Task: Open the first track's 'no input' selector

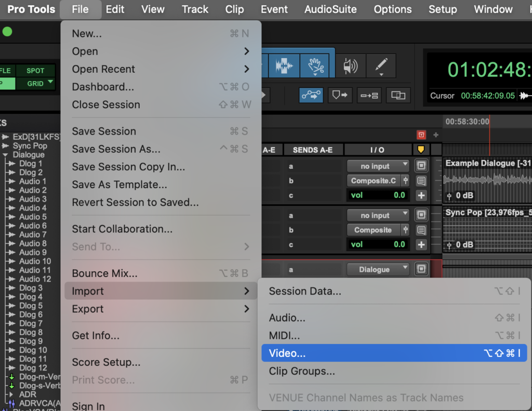Action: [x=378, y=166]
